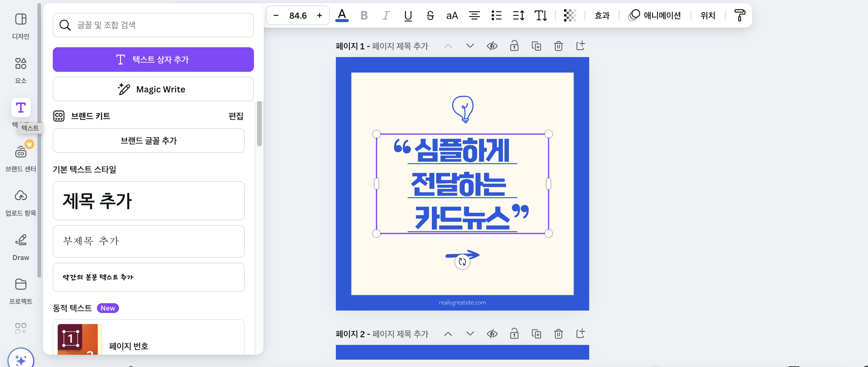Delete page 1 with trash icon
Screen dimensions: 868x367
pyautogui.click(x=558, y=46)
